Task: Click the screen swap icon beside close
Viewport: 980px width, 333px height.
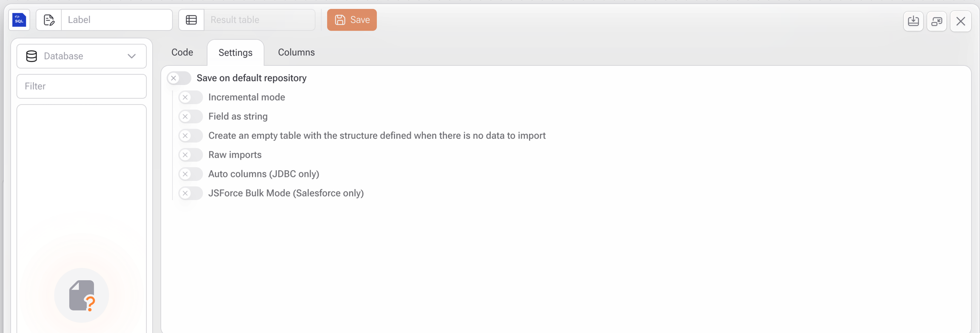Action: point(937,21)
